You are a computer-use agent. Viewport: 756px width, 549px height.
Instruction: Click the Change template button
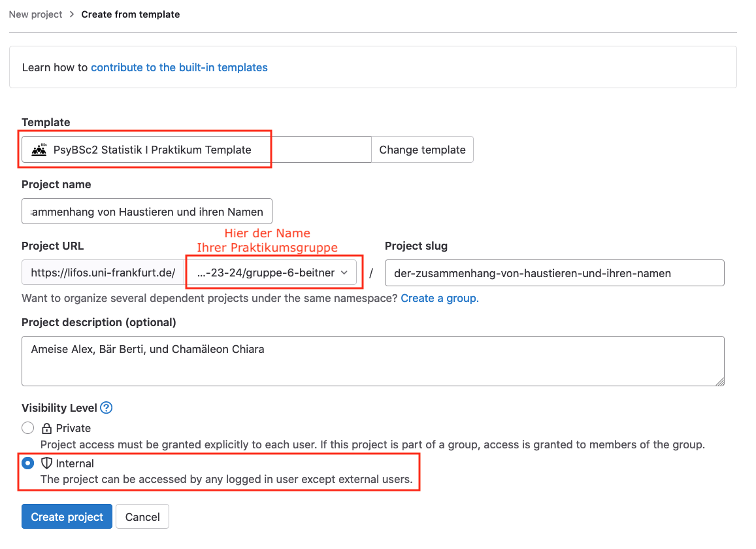tap(422, 150)
